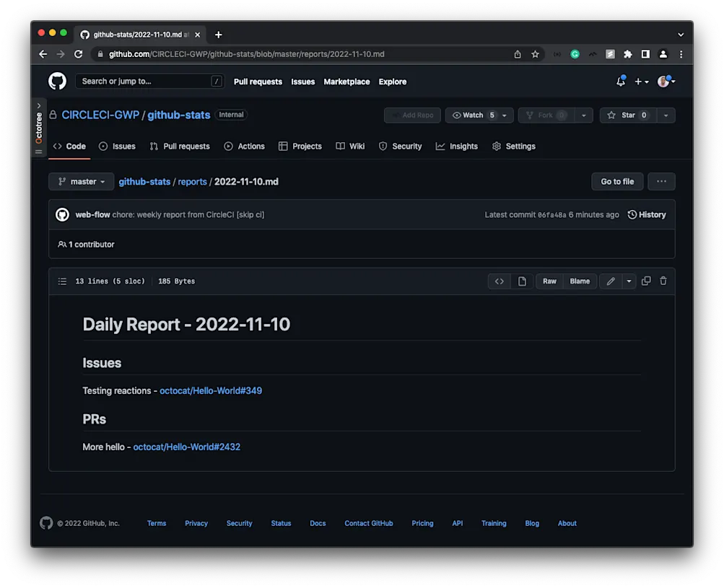Click the Go to file button
Image resolution: width=724 pixels, height=588 pixels.
[x=617, y=181]
